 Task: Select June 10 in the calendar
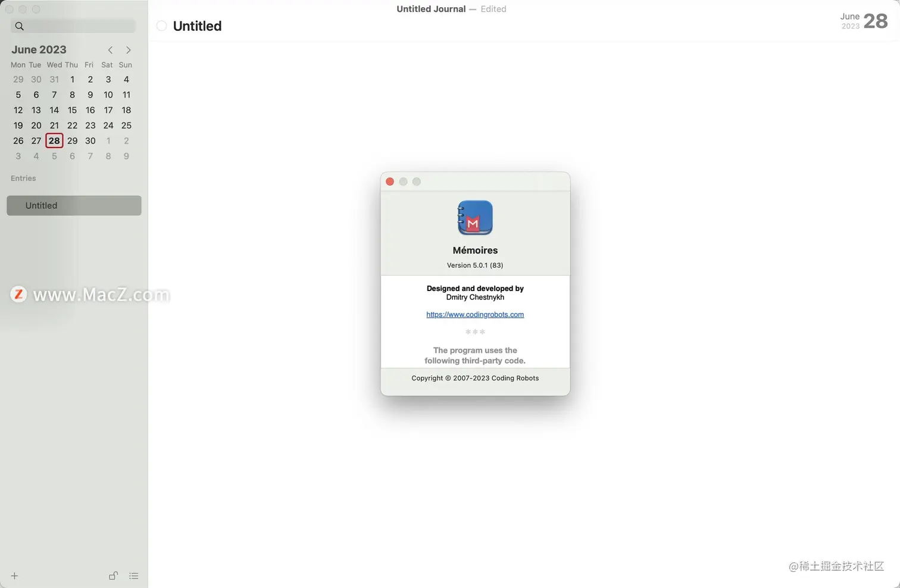108,95
